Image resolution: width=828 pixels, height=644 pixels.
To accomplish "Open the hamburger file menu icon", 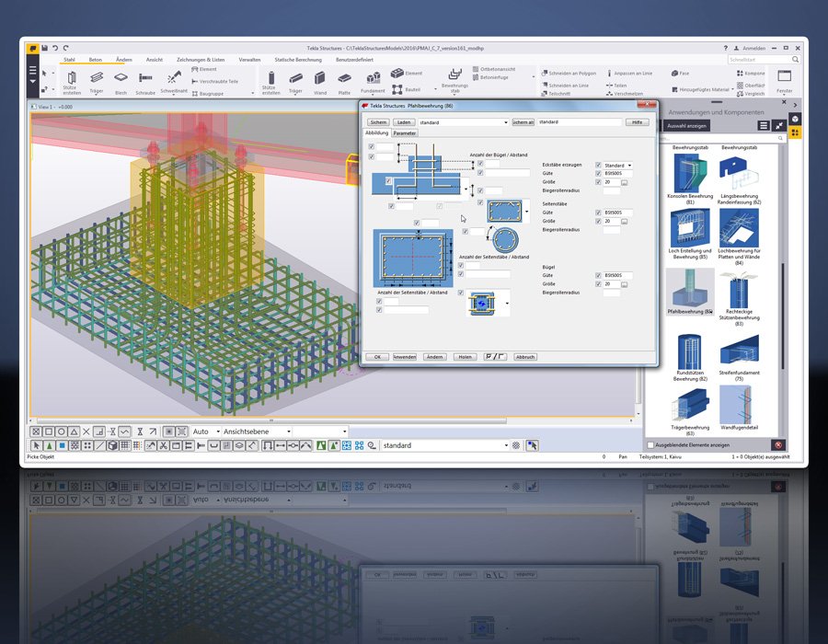I will [x=33, y=70].
